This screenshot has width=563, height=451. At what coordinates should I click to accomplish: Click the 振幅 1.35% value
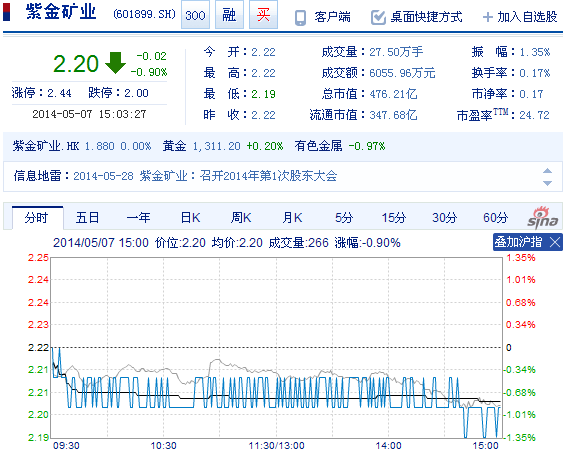coord(535,52)
